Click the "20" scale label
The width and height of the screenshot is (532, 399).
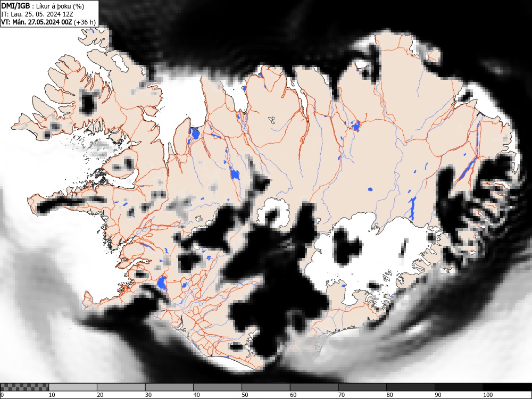click(x=100, y=395)
